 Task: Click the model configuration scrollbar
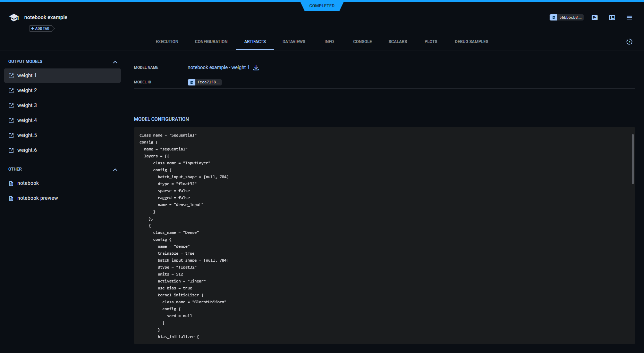click(633, 159)
